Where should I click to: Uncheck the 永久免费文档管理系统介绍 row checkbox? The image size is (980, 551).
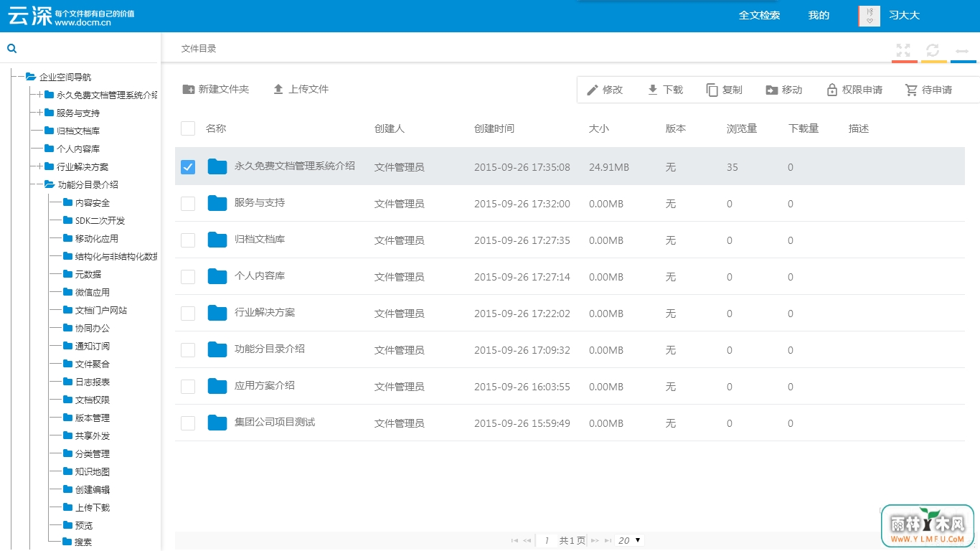[188, 167]
